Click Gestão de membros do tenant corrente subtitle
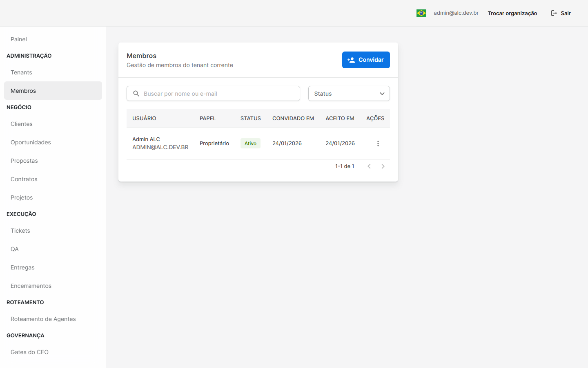This screenshot has height=368, width=588. (180, 65)
